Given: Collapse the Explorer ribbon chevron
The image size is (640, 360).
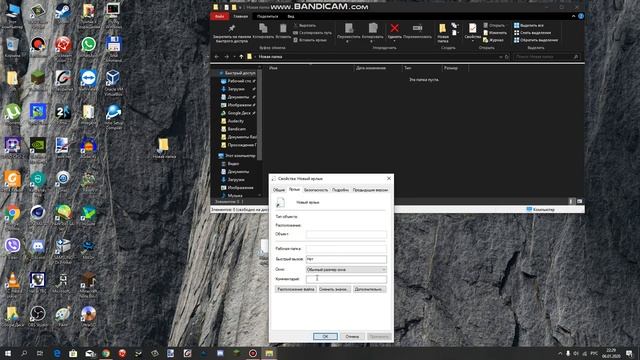Looking at the screenshot, I should click(x=573, y=16).
